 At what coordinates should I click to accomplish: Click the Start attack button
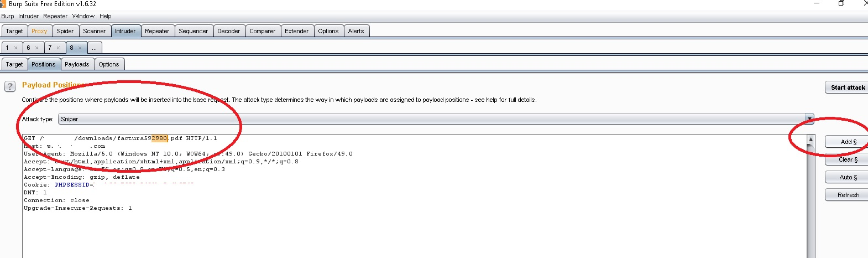[x=847, y=87]
